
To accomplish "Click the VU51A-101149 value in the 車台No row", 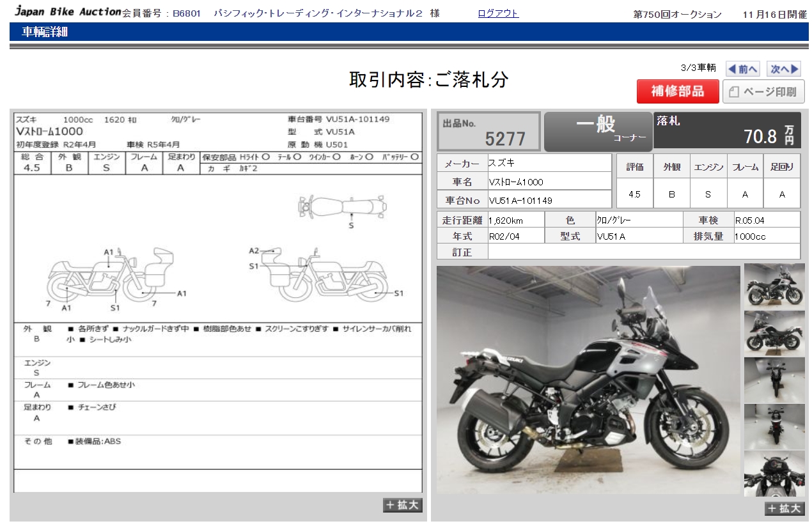I will [x=520, y=201].
